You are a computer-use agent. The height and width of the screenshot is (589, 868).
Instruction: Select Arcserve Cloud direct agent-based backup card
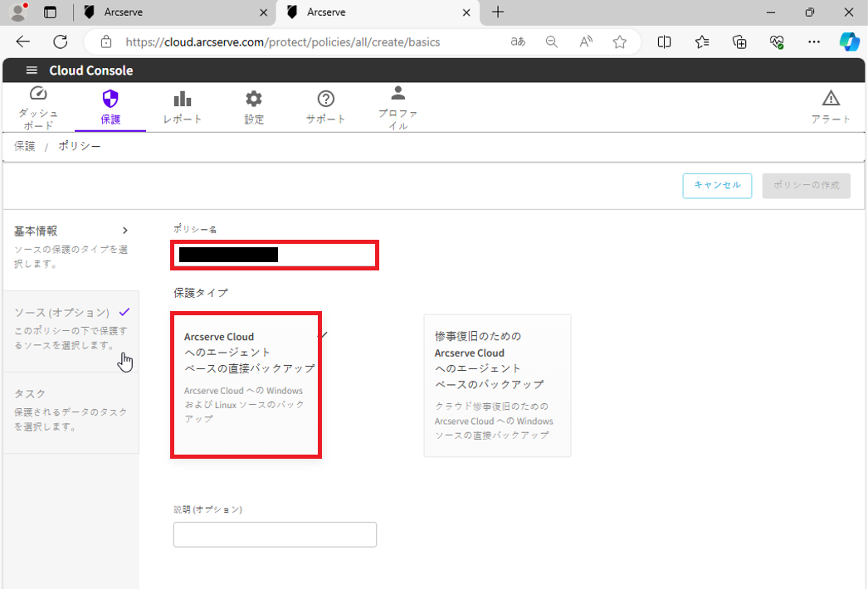click(246, 384)
